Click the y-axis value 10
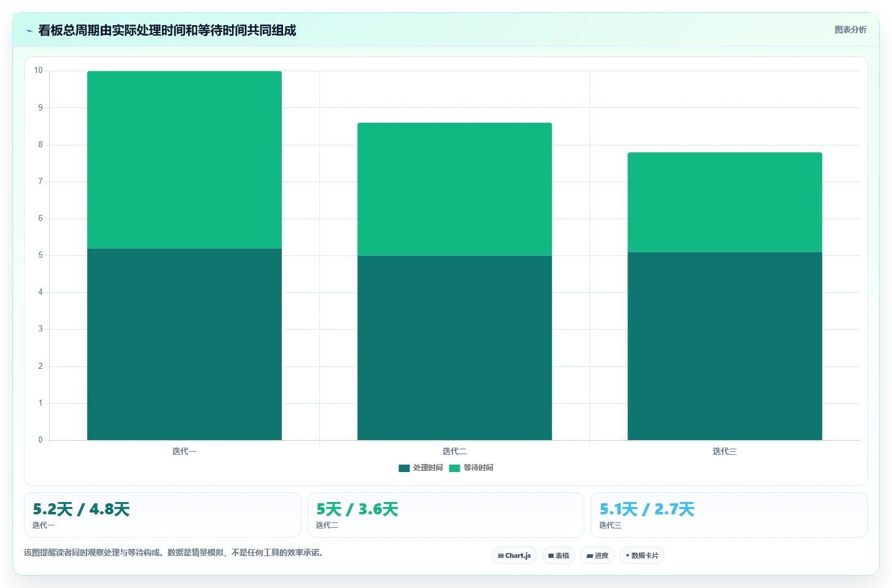Viewport: 892px width, 588px height. tap(38, 71)
